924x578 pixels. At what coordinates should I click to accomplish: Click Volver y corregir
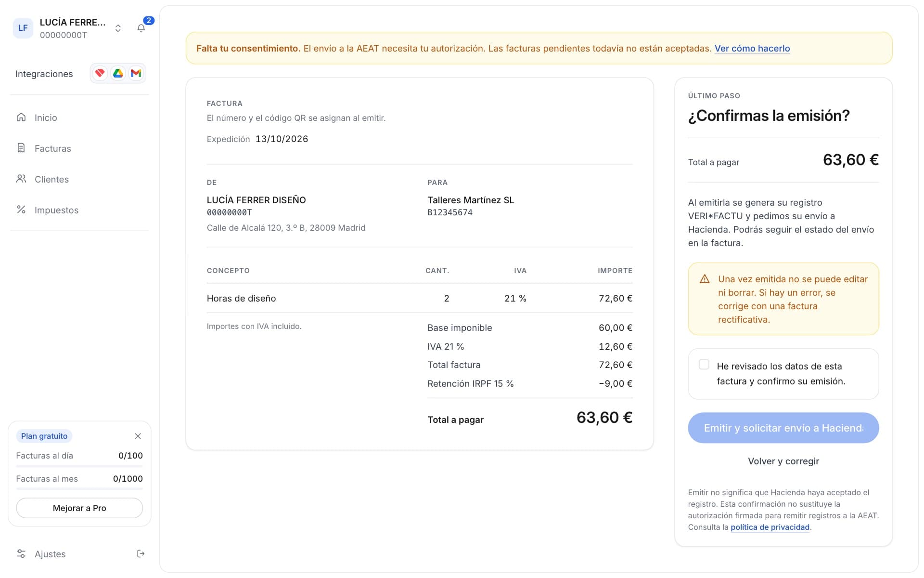(x=783, y=461)
